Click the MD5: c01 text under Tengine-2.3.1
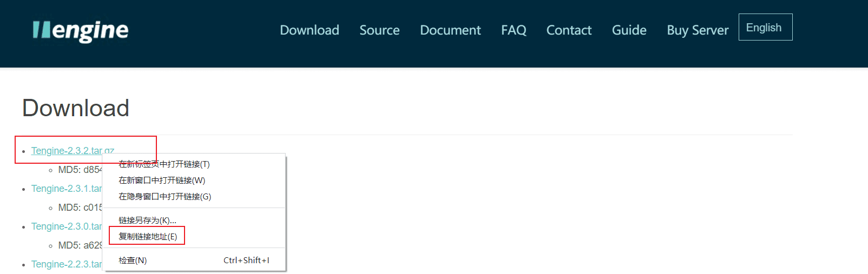The image size is (868, 274). (x=80, y=208)
